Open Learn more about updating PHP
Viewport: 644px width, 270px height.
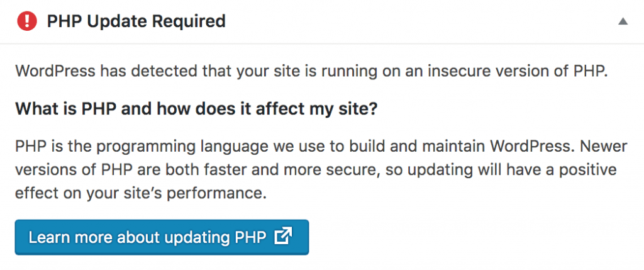161,237
